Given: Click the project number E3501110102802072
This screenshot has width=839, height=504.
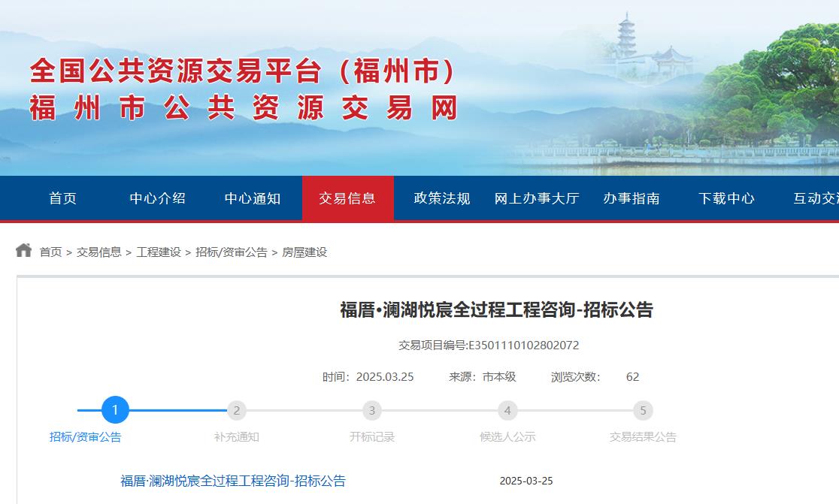Looking at the screenshot, I should [524, 346].
